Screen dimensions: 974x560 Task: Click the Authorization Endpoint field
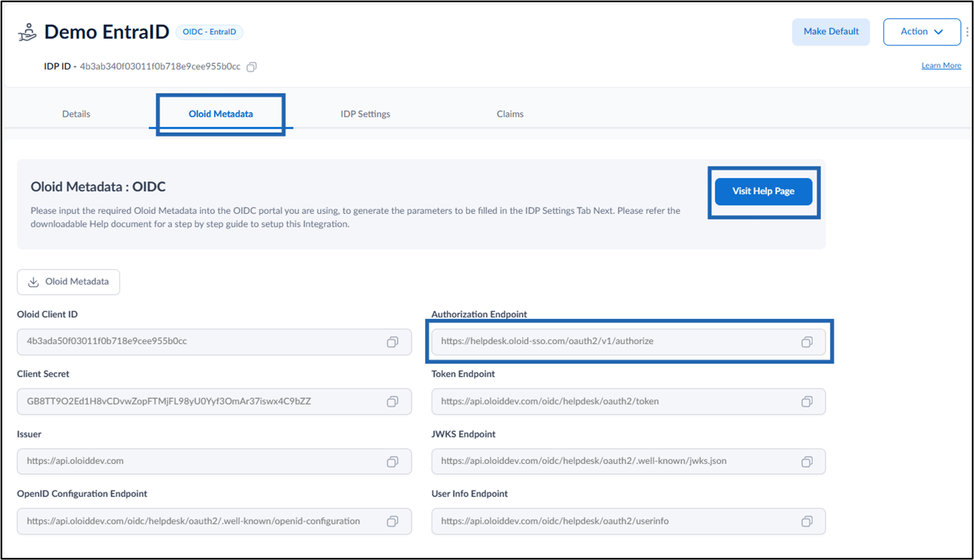click(x=629, y=341)
